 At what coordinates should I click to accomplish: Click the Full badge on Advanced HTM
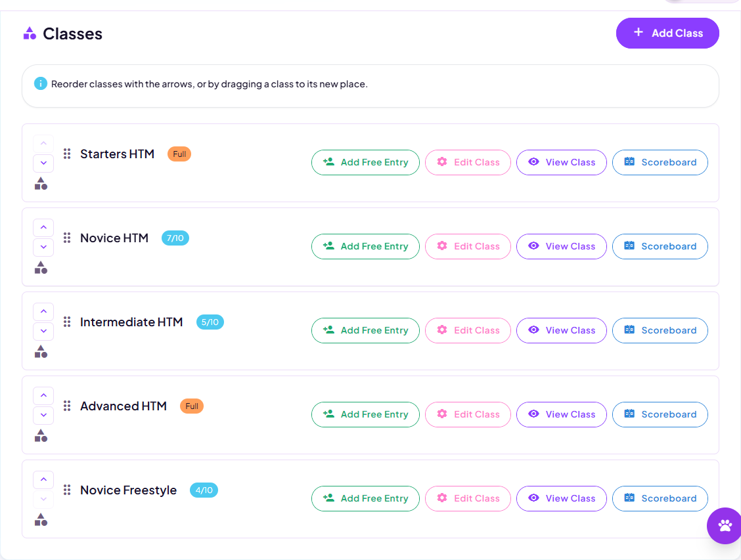click(192, 406)
